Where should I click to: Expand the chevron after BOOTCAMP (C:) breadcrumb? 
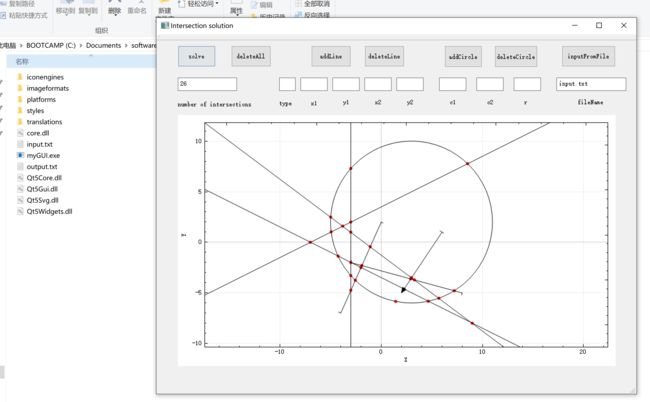(81, 45)
